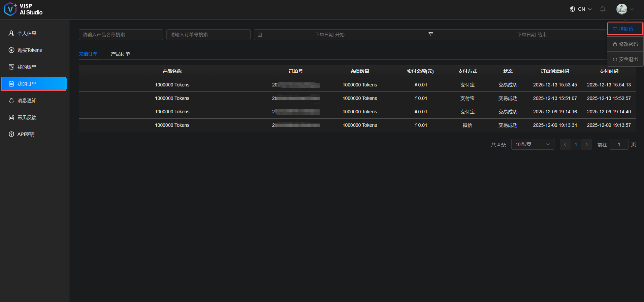Open API密钥 in the sidebar

26,134
